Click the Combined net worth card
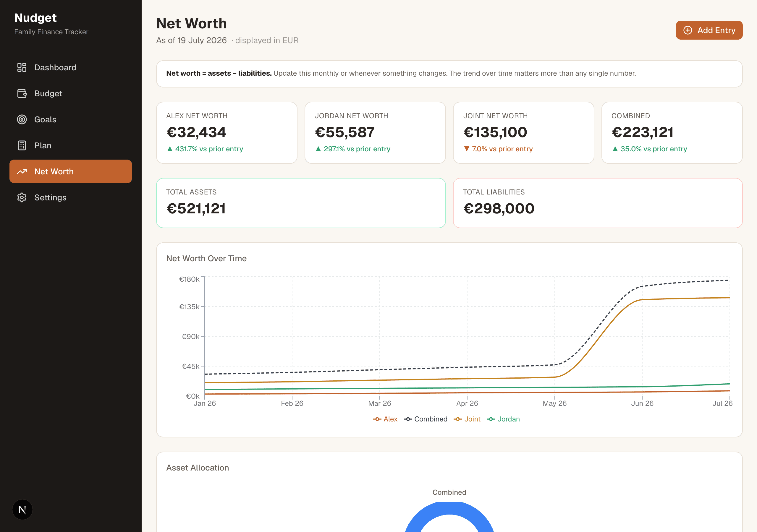Image resolution: width=757 pixels, height=532 pixels. pyautogui.click(x=672, y=133)
